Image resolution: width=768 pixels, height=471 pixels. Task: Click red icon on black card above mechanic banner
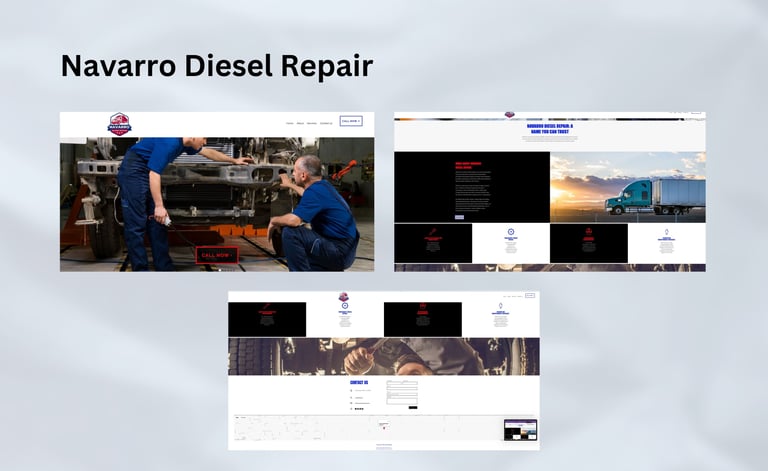click(x=423, y=306)
